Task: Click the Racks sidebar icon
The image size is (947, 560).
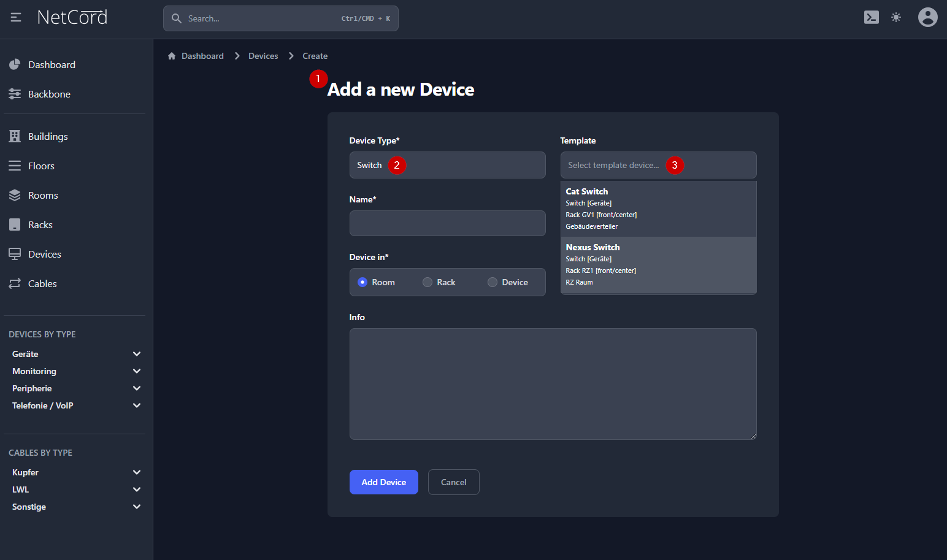Action: tap(15, 225)
